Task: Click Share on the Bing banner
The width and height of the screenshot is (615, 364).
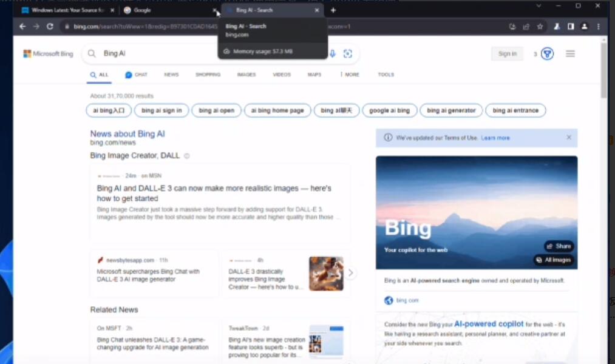Action: 559,246
